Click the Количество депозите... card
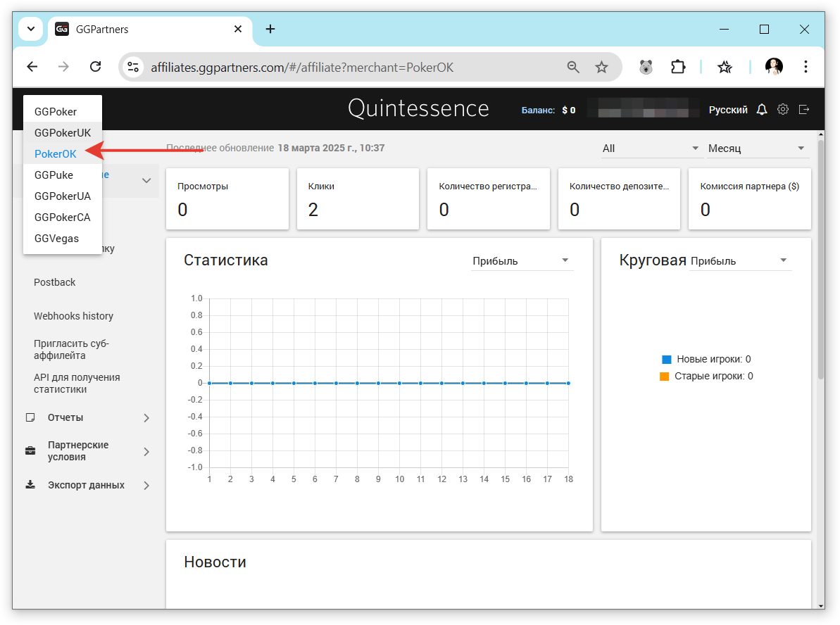 620,198
